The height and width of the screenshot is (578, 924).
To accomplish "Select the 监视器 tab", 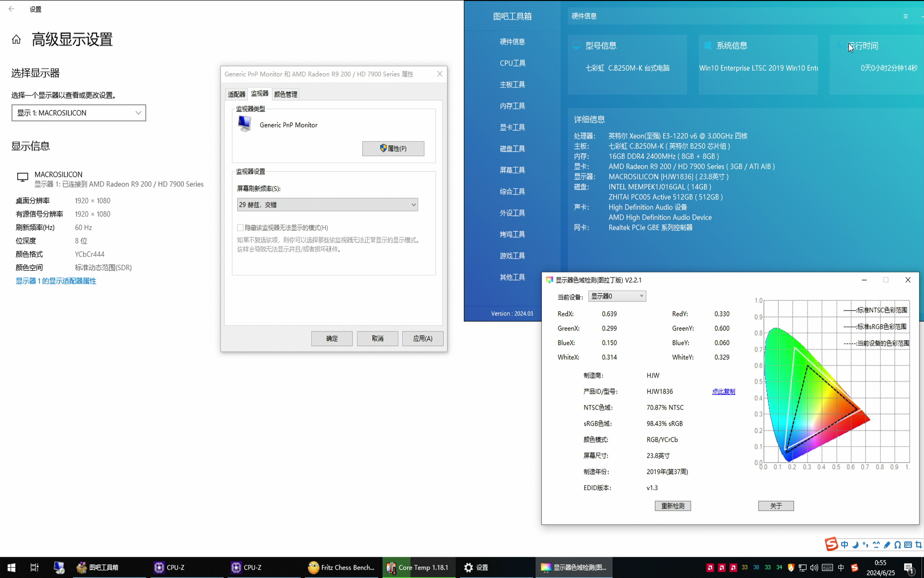I will 260,93.
